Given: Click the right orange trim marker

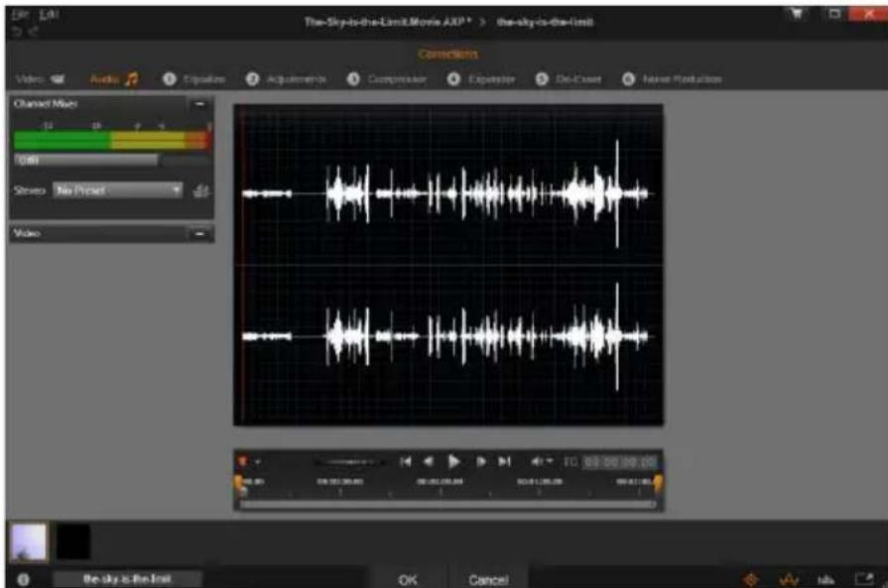Looking at the screenshot, I should pyautogui.click(x=658, y=483).
